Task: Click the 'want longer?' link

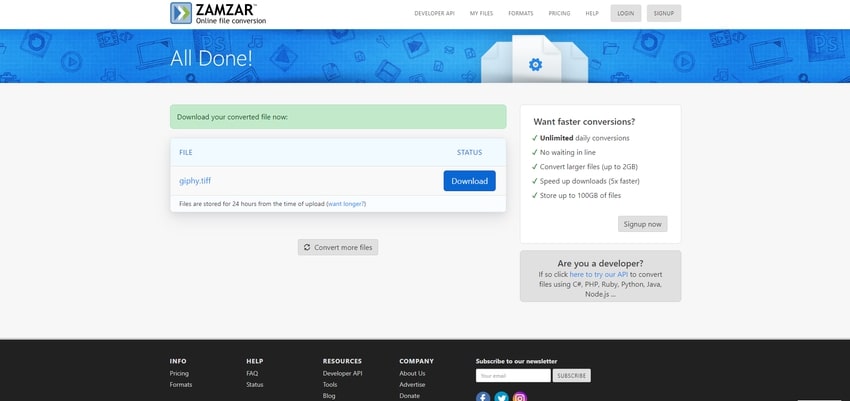Action: [346, 204]
